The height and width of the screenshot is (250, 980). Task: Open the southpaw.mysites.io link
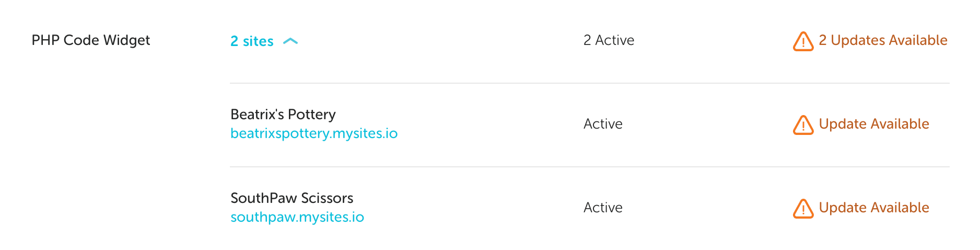click(297, 217)
